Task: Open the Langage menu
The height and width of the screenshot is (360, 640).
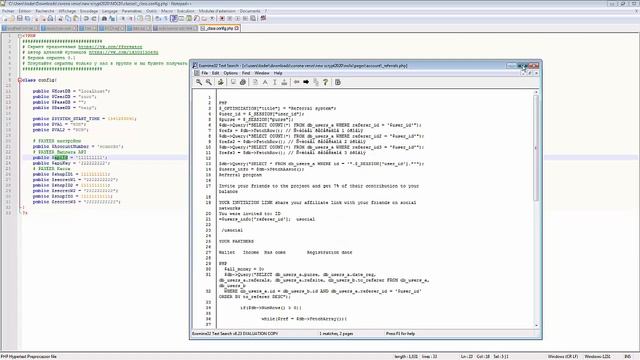Action: (110, 11)
